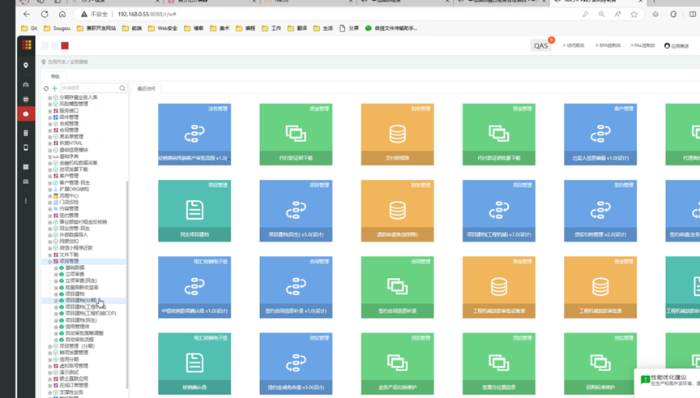Click the mobile phone sidebar icon
700x398 pixels.
pos(26,147)
